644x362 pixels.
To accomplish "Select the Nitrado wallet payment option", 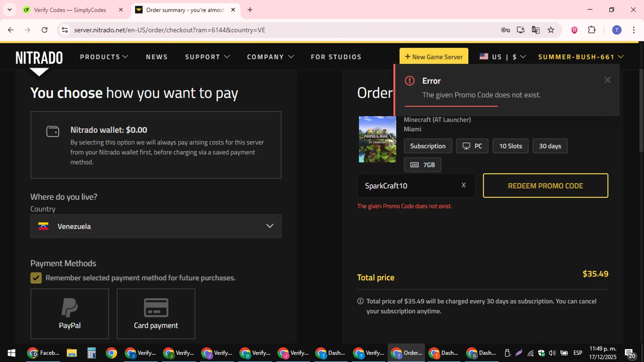I will tap(156, 145).
